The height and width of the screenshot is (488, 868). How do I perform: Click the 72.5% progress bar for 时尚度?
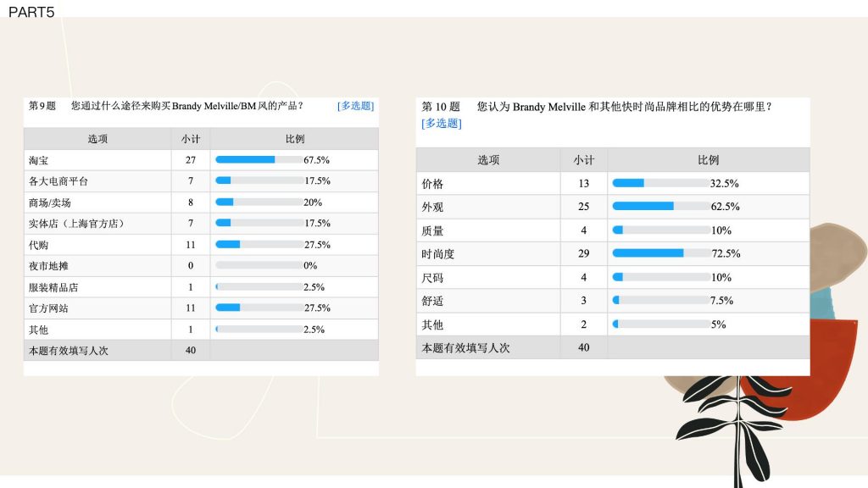coord(661,253)
